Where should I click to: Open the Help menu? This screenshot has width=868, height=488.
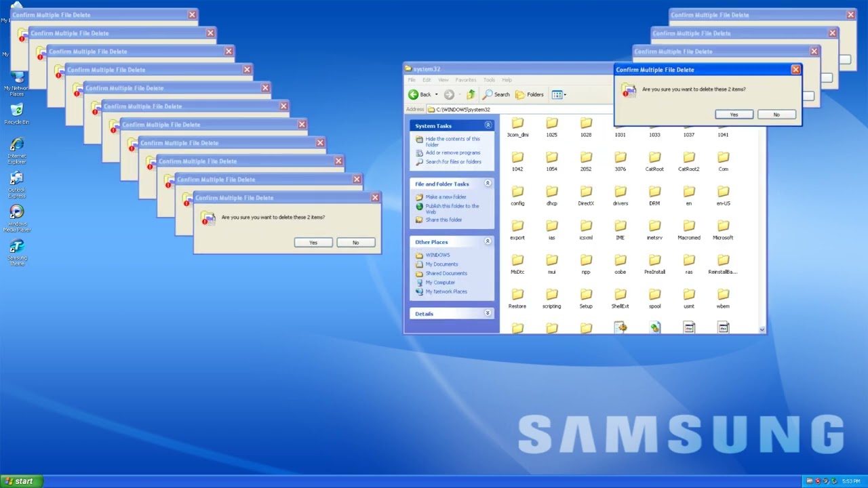point(507,80)
